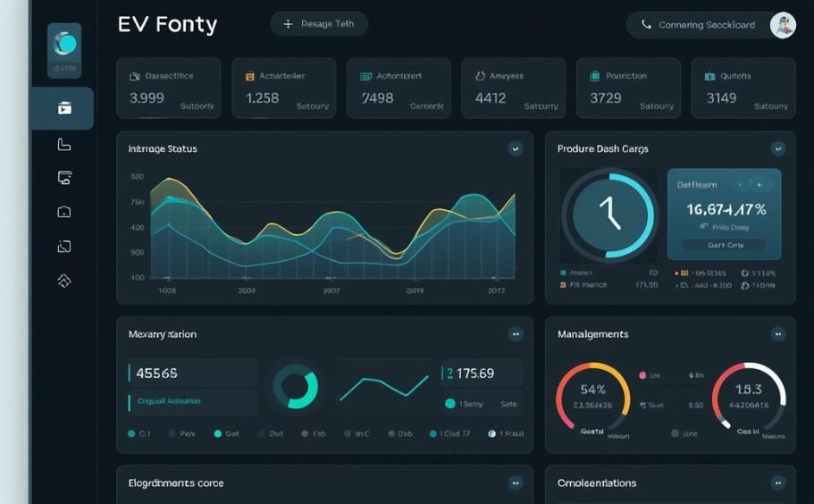
Task: Toggle the pink legend dot in Managements
Action: (642, 376)
